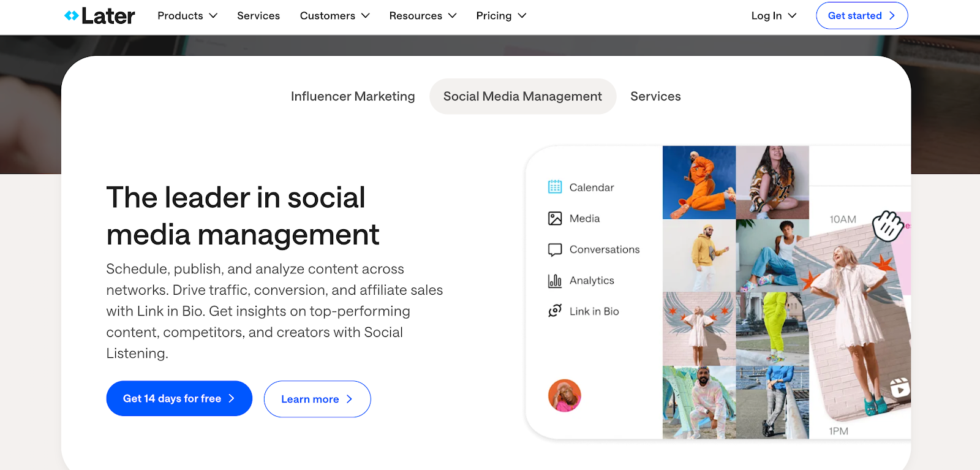Select the Media image icon

point(555,218)
